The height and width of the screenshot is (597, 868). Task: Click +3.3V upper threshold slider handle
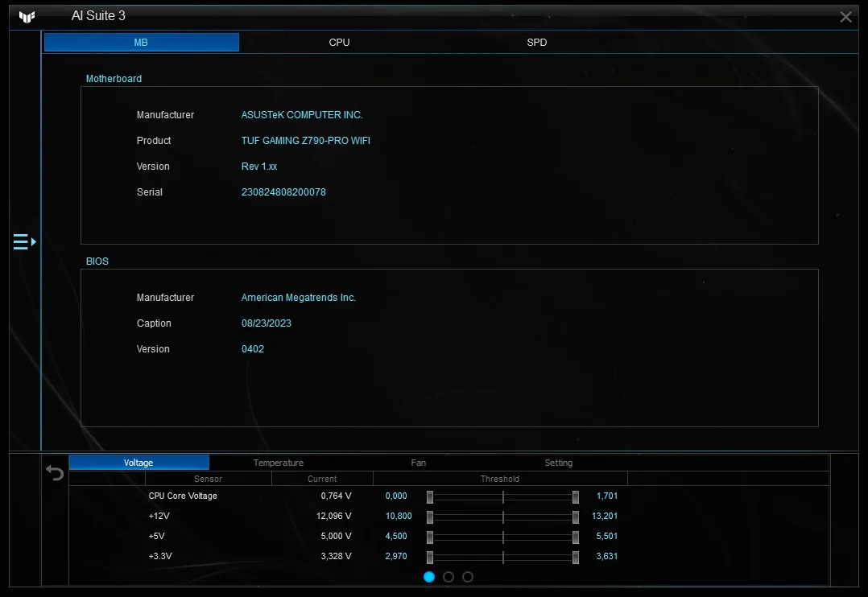[x=576, y=557]
